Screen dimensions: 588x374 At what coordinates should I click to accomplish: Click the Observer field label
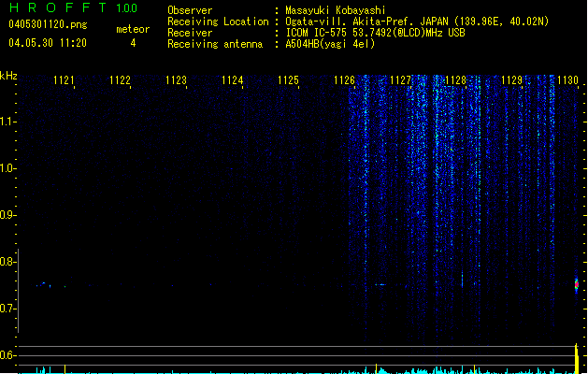pos(190,10)
